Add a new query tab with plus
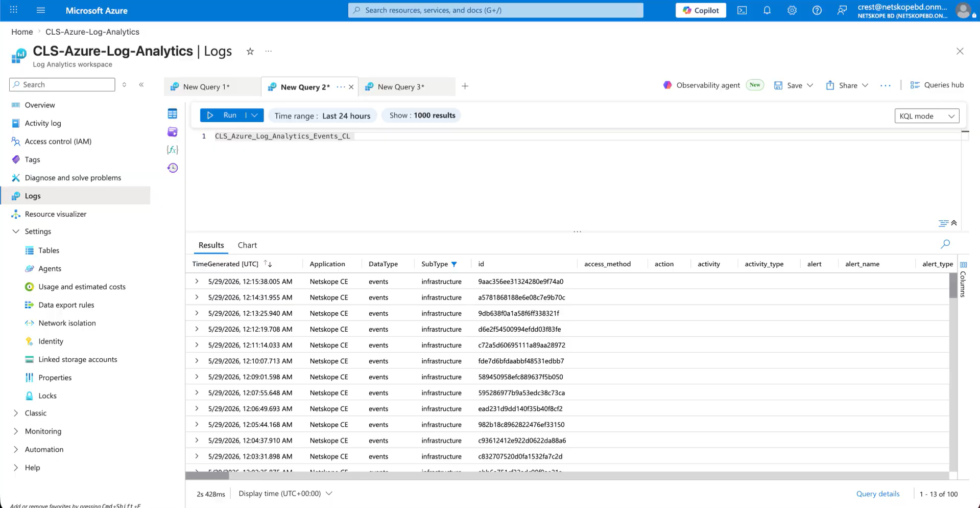980x508 pixels. [465, 86]
